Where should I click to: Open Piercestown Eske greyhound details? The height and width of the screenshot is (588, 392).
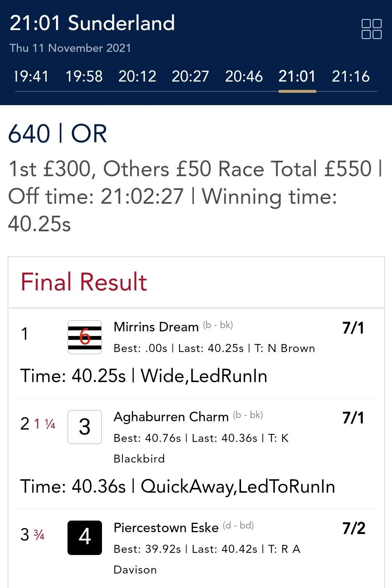click(x=166, y=528)
